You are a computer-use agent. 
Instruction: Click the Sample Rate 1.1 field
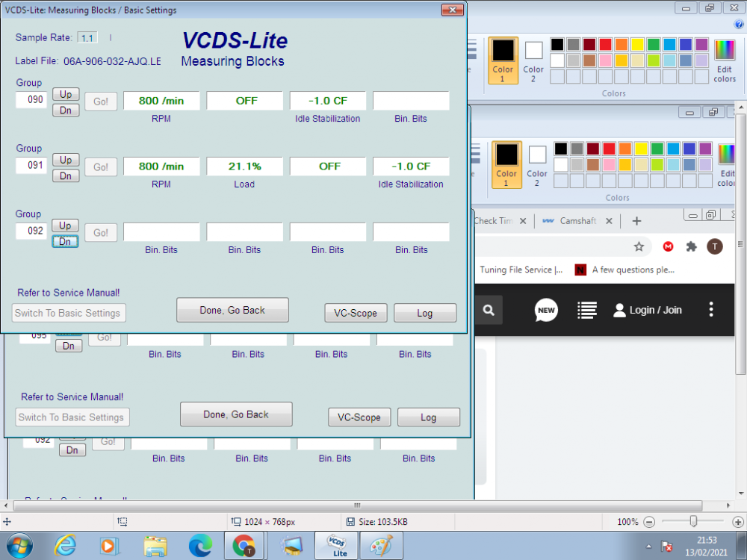(87, 37)
